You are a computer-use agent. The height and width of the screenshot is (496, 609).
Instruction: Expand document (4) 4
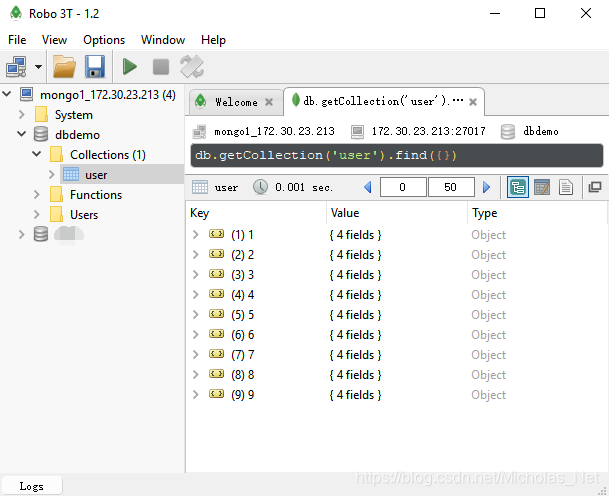tap(196, 294)
